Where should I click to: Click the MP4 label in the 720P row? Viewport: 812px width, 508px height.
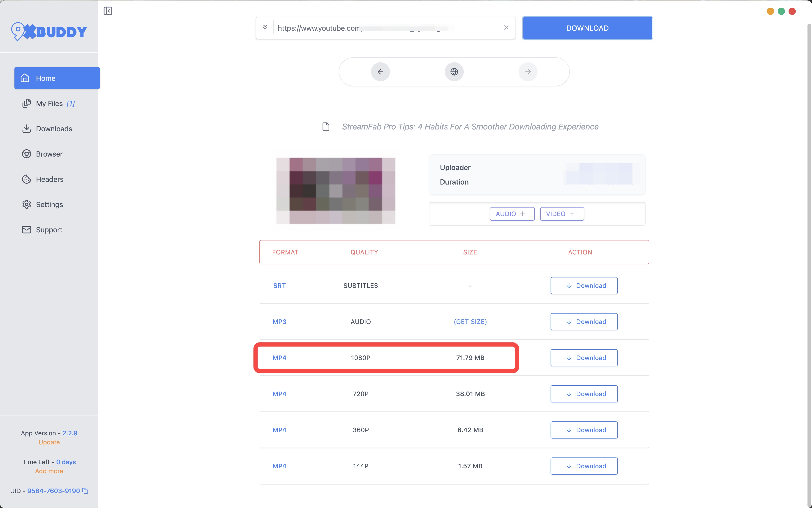(x=279, y=394)
